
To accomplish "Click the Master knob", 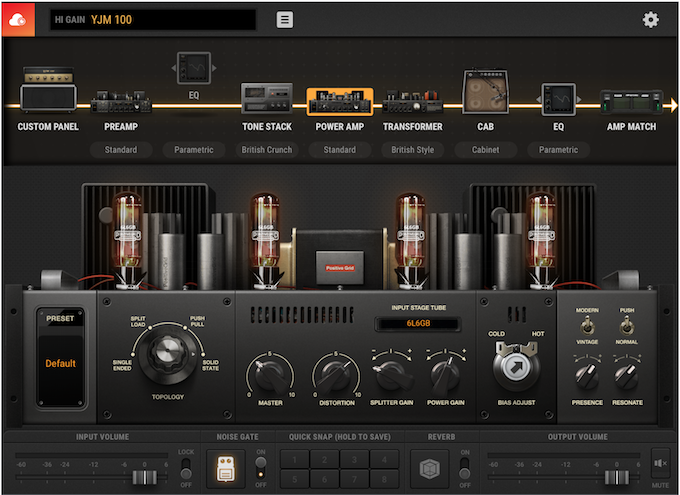I will click(270, 375).
